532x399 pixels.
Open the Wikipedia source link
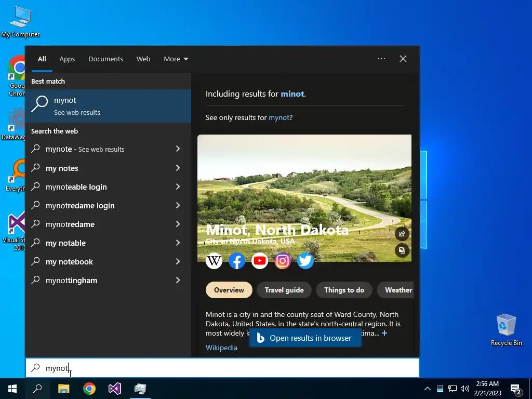pyautogui.click(x=221, y=348)
